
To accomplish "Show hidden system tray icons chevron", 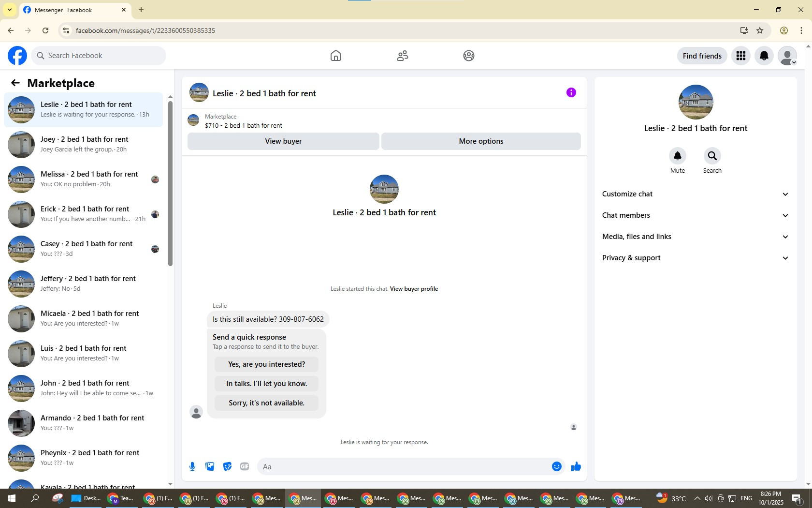I will (x=697, y=498).
